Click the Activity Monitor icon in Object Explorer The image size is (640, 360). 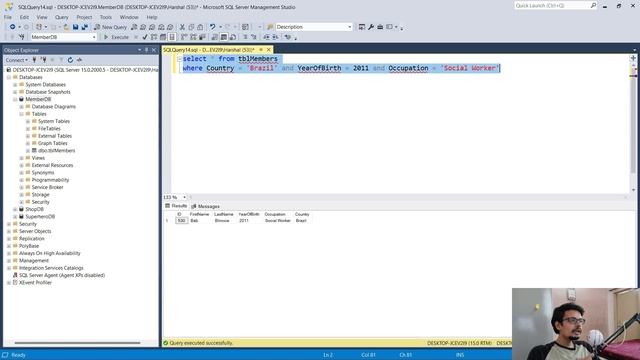[x=79, y=60]
